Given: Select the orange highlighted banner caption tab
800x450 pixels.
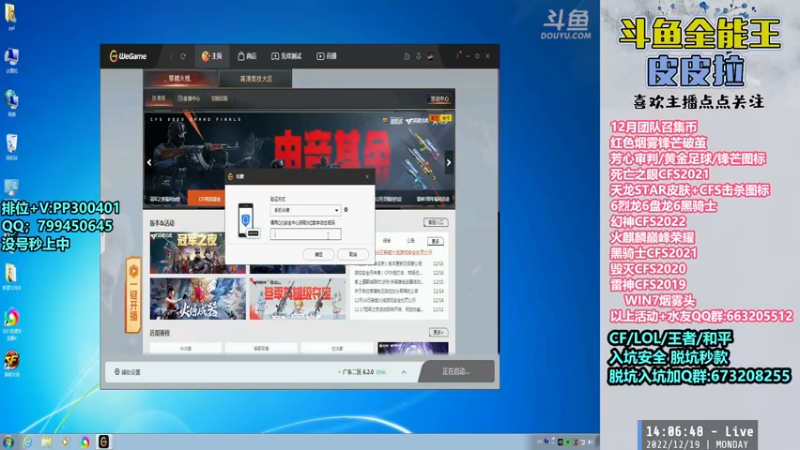Looking at the screenshot, I should (x=208, y=199).
